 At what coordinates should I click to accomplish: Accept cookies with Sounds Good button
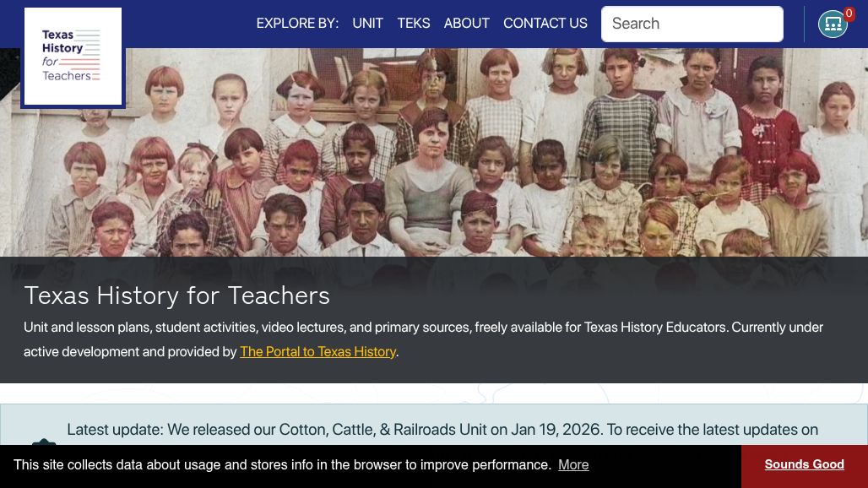click(805, 464)
